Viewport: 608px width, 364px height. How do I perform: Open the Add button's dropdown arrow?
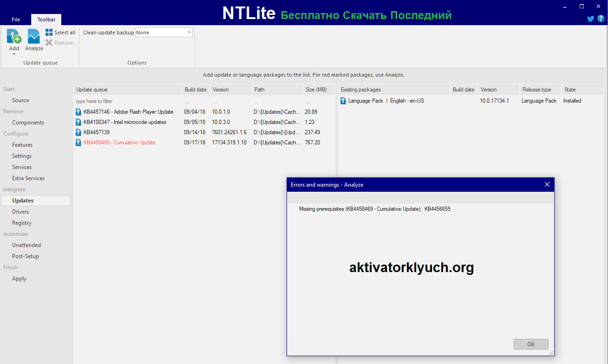tap(14, 54)
